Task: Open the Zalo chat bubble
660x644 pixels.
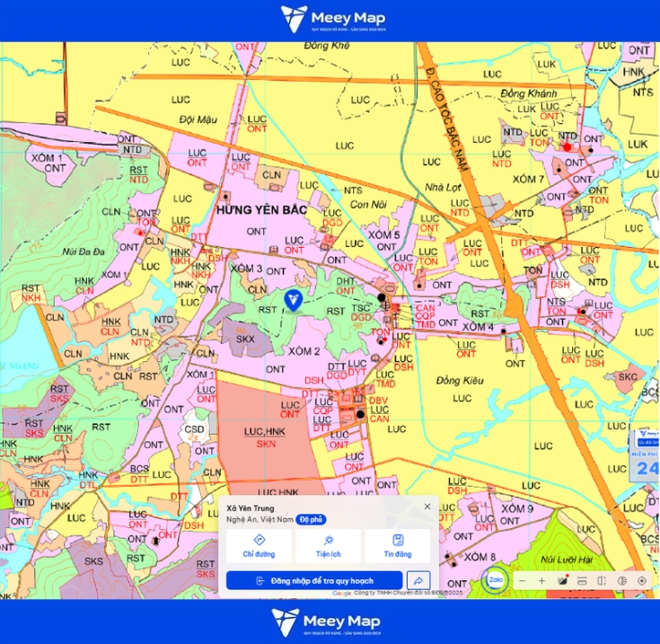Action: point(495,580)
